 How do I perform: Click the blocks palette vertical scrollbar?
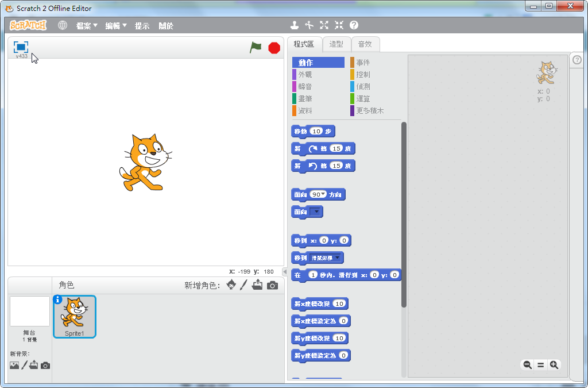[404, 214]
